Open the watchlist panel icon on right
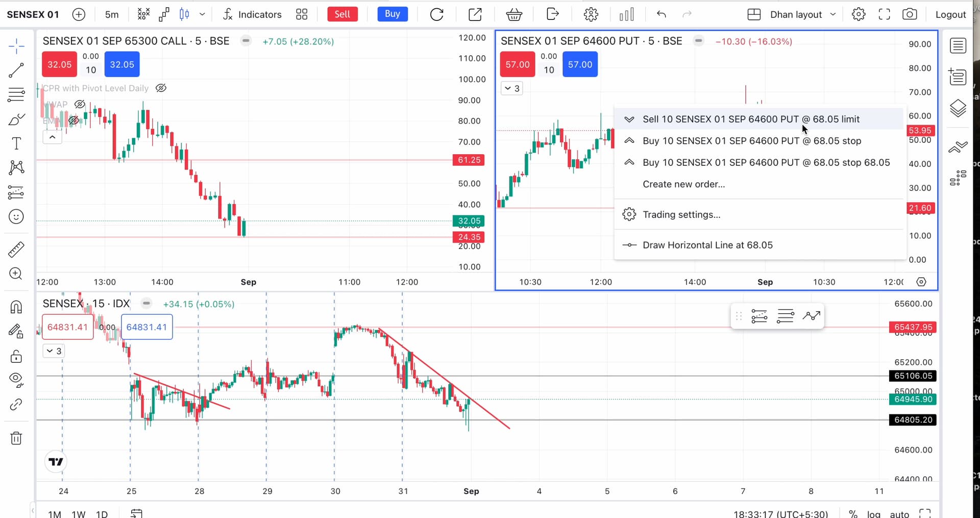This screenshot has height=518, width=980. pyautogui.click(x=958, y=46)
